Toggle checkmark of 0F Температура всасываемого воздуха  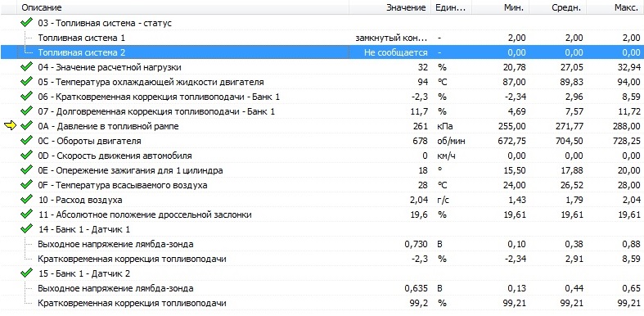(x=26, y=185)
